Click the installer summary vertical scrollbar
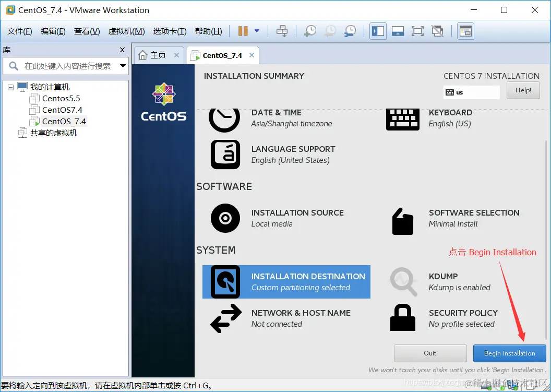 point(546,239)
